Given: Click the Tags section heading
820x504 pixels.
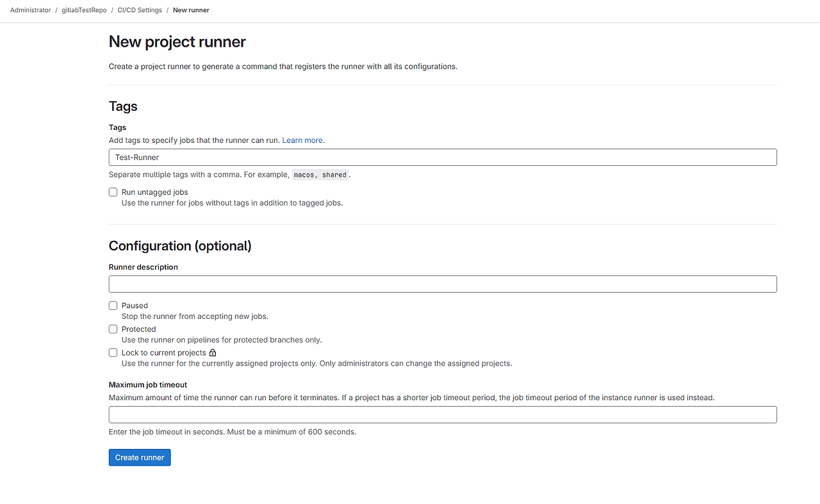Looking at the screenshot, I should point(122,106).
